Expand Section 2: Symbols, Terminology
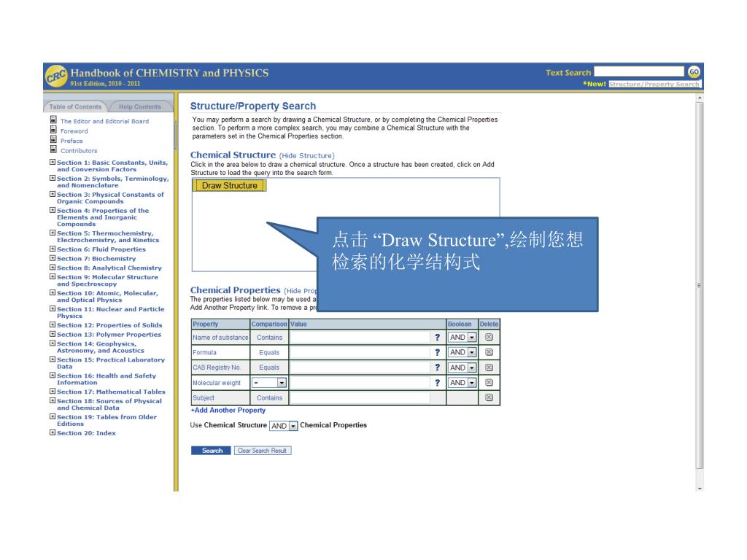Viewport: 747px width, 560px height. [x=53, y=178]
